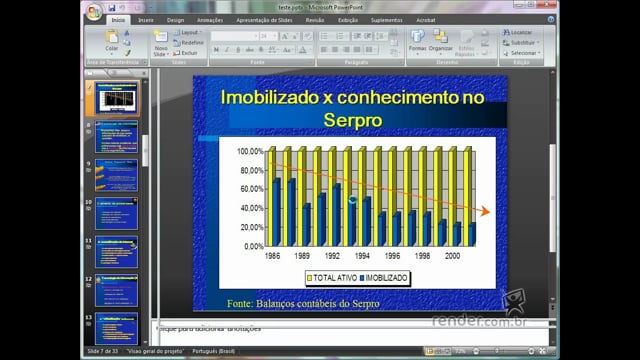Click the Cut scissors icon
This screenshot has width=640, height=360.
point(127,33)
